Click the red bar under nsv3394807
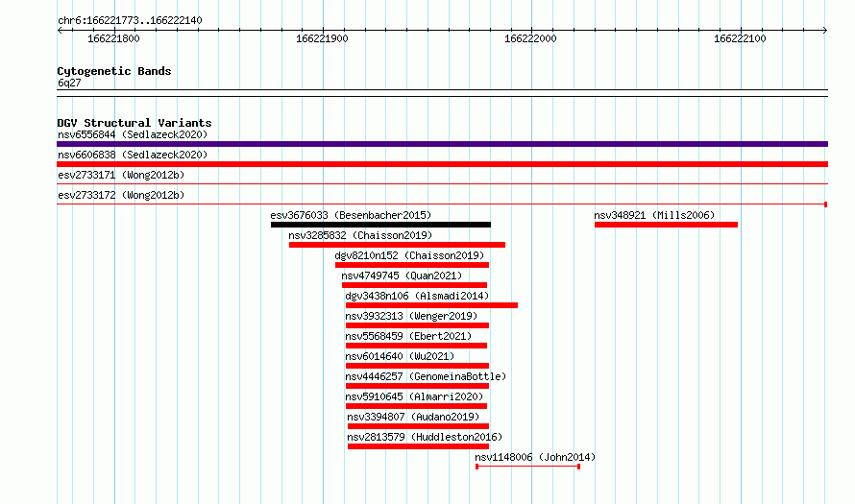Image resolution: width=855 pixels, height=504 pixels. click(x=418, y=426)
